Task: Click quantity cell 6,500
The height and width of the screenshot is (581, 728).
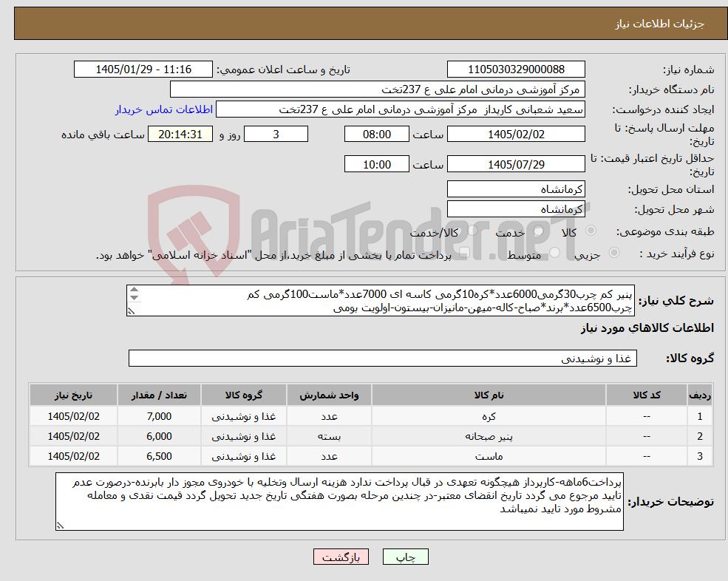Action: click(x=159, y=456)
